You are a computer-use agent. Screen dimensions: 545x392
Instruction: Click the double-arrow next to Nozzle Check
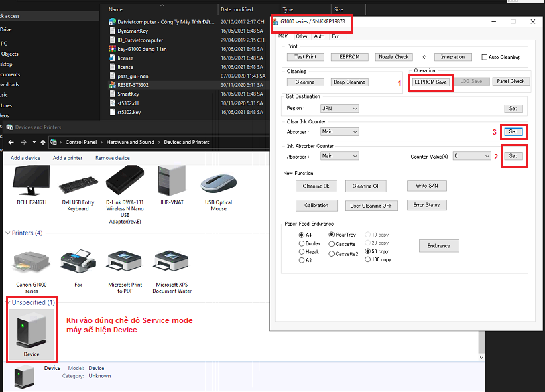coord(424,57)
